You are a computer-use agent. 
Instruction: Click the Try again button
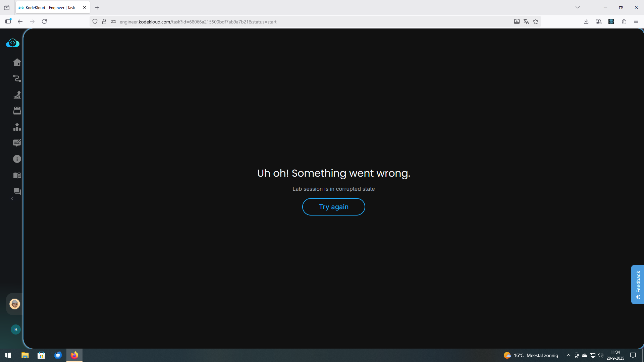point(333,207)
